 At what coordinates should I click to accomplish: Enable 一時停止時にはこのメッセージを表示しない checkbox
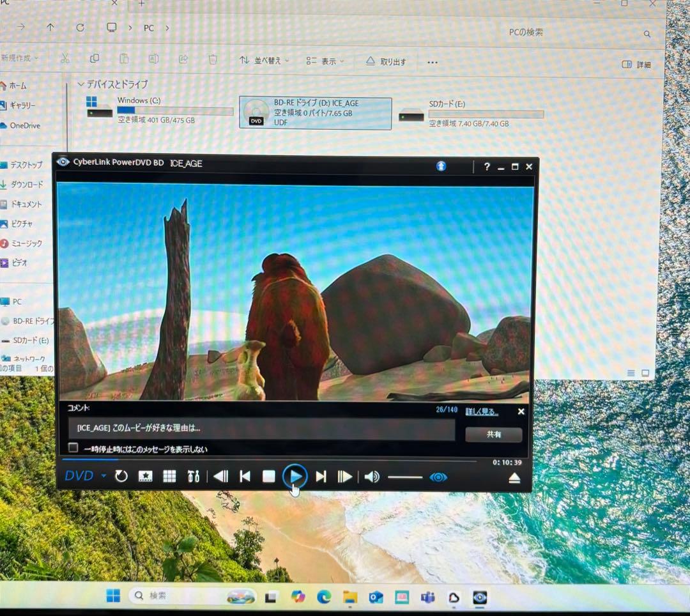point(73,448)
